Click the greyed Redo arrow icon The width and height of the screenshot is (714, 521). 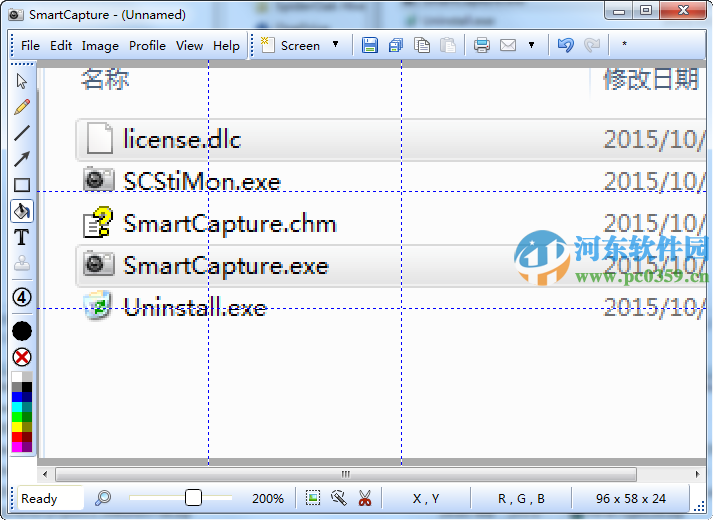pyautogui.click(x=592, y=45)
